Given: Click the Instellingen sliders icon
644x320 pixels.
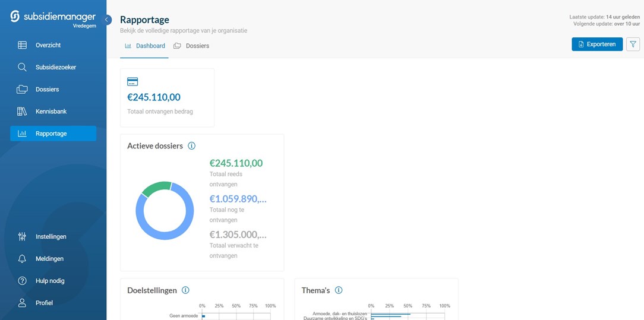Looking at the screenshot, I should (22, 237).
